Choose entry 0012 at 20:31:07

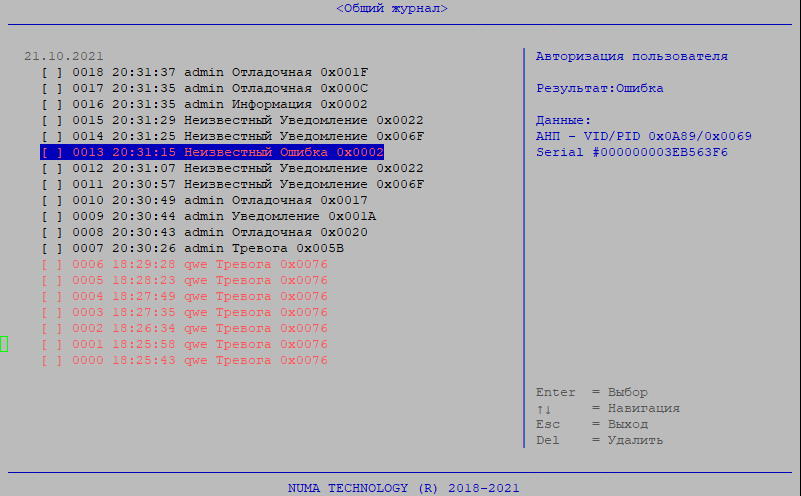coord(248,169)
